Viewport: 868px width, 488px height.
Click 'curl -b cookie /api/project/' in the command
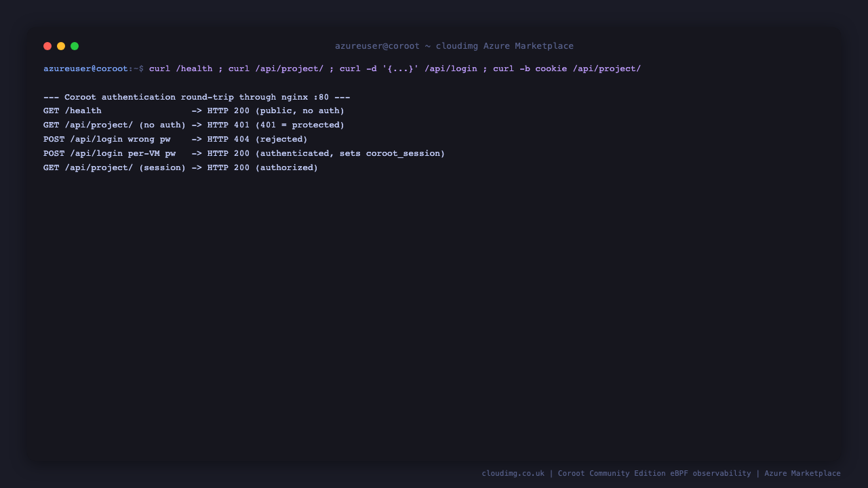(567, 68)
